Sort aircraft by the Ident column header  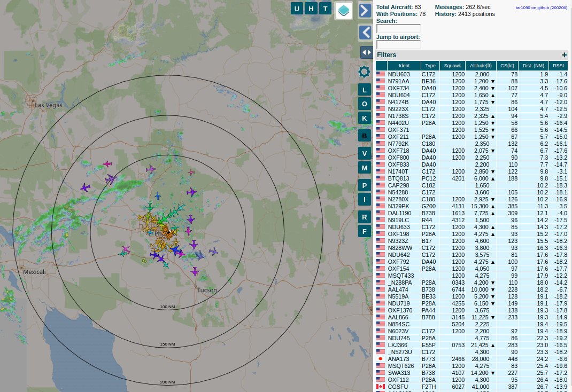tap(404, 66)
